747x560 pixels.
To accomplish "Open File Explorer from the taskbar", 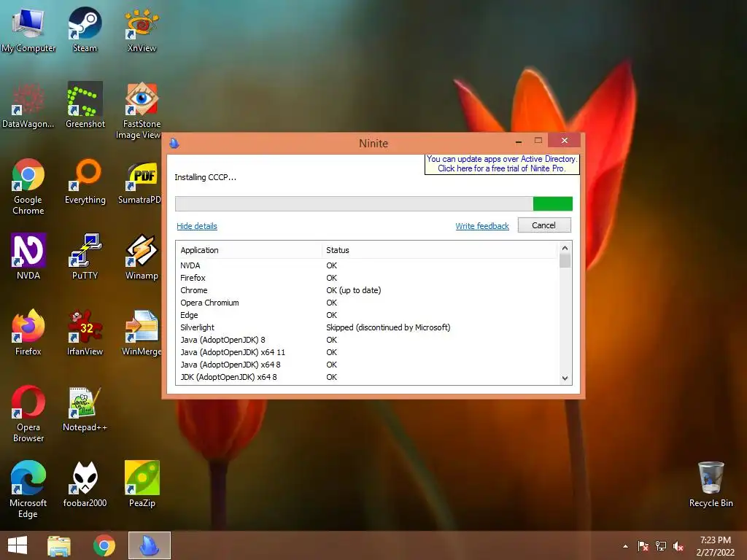I will click(x=59, y=545).
